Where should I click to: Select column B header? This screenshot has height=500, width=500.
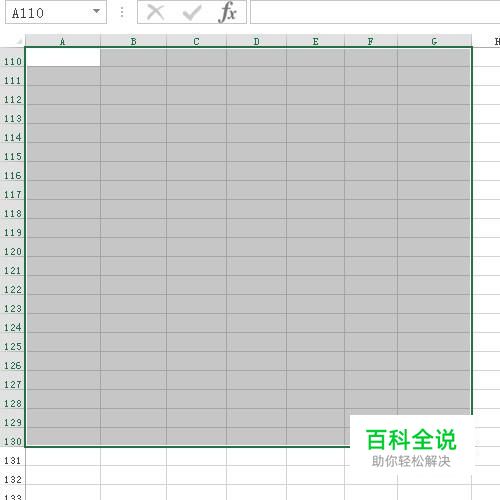coord(133,41)
